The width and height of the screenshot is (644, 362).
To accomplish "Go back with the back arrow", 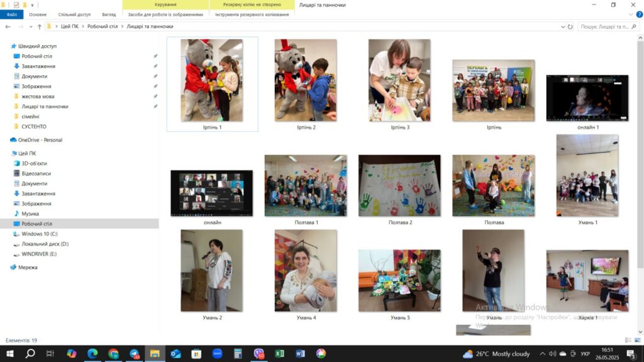I will click(8, 26).
